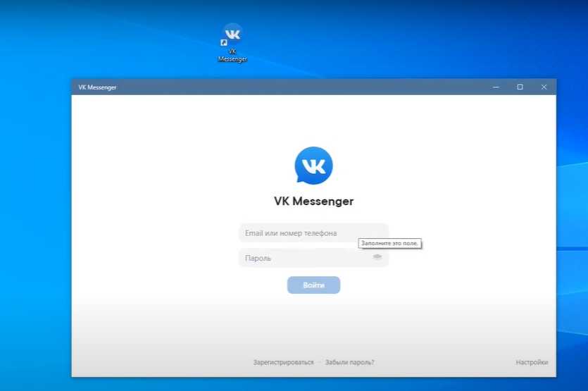Image resolution: width=588 pixels, height=391 pixels.
Task: Open the Забыли пароль? link
Action: click(x=349, y=362)
